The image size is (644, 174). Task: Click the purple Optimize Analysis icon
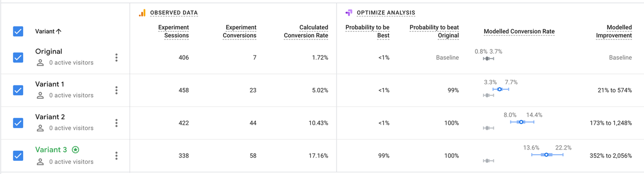click(349, 13)
